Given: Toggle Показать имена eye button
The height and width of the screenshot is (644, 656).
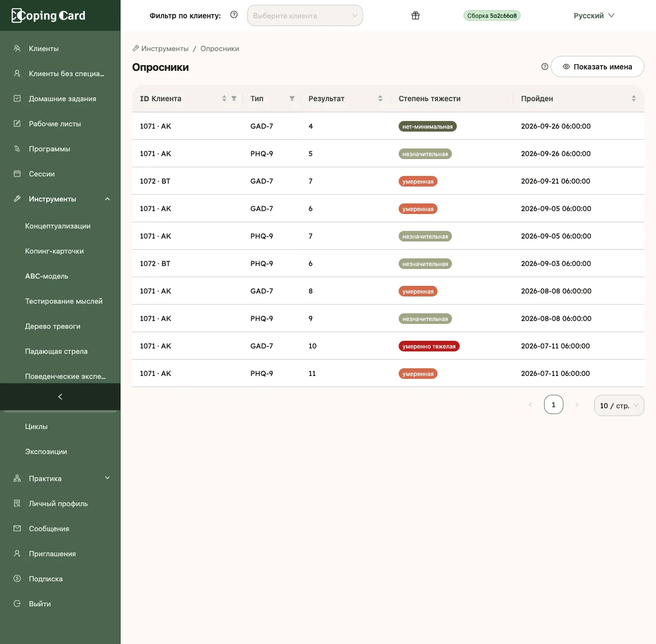Looking at the screenshot, I should [597, 67].
